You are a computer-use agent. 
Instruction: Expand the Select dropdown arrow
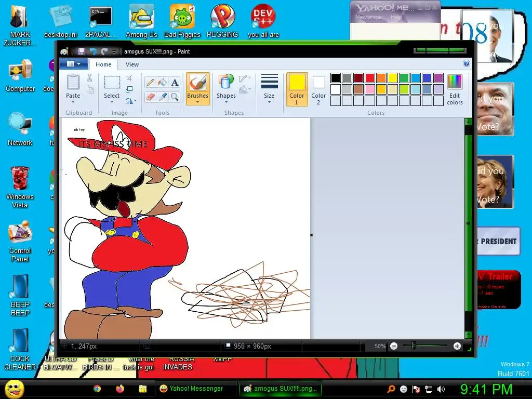[x=112, y=102]
